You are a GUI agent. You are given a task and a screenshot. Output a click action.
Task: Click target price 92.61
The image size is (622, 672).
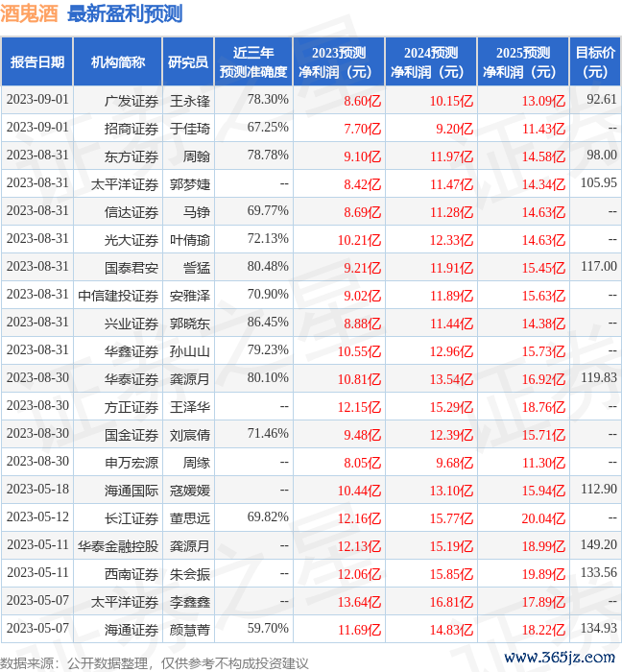pyautogui.click(x=602, y=99)
